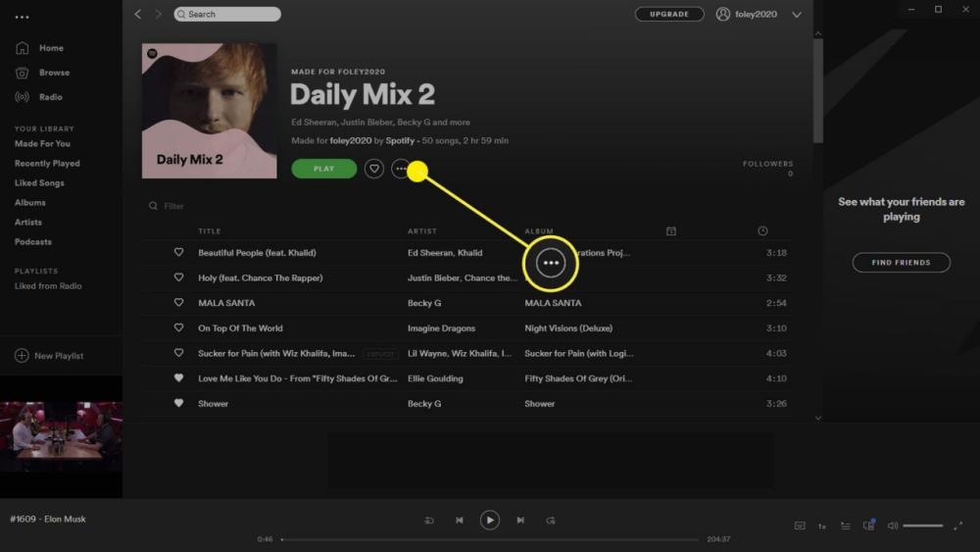Open the album Night Visions (Deluxe)
This screenshot has height=552, width=980.
568,328
